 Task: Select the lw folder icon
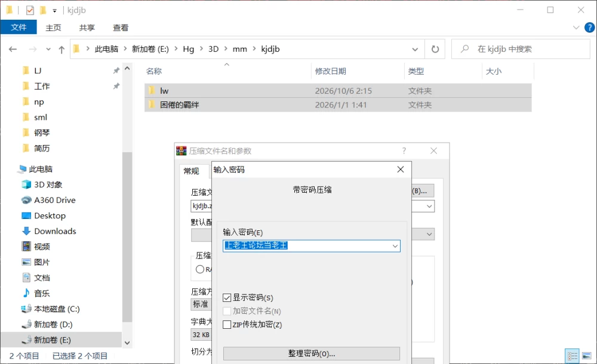tap(152, 91)
